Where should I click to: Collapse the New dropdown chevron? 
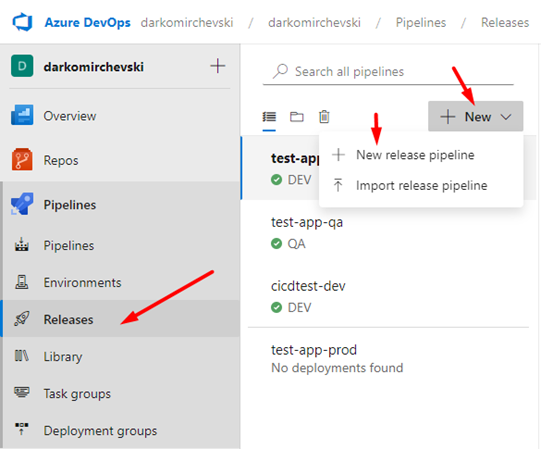click(506, 117)
